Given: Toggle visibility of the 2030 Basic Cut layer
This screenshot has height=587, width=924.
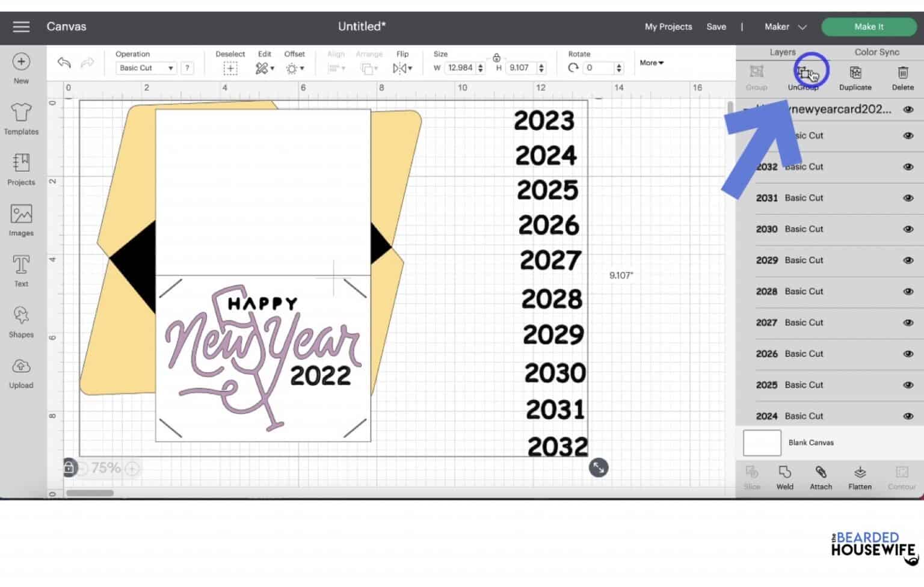Looking at the screenshot, I should pos(908,229).
